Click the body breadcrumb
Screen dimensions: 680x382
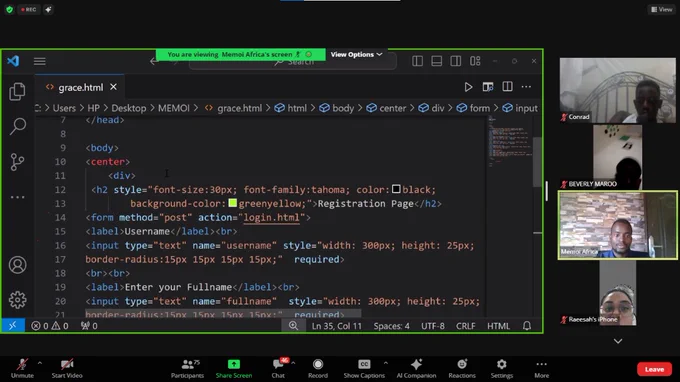[337, 108]
